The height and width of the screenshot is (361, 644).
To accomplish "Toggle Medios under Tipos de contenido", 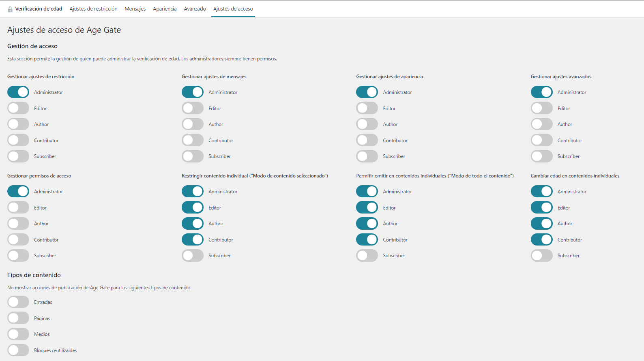I will (x=18, y=334).
